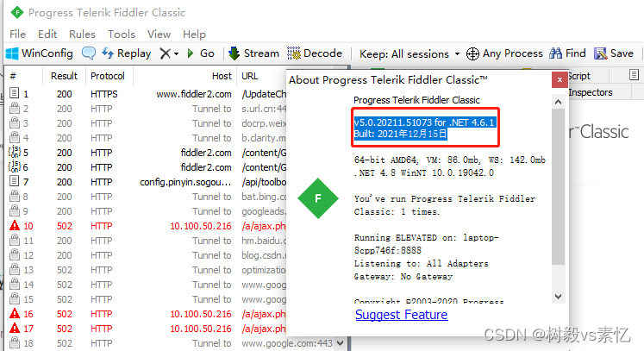Select session 15 Tunnel to row
This screenshot has height=351, width=644.
[x=146, y=299]
